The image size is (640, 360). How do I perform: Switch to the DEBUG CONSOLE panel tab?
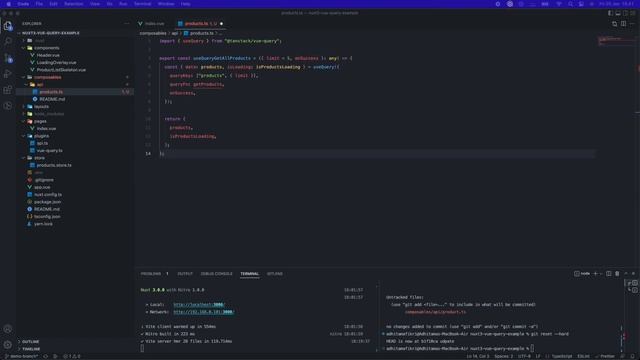pyautogui.click(x=216, y=273)
